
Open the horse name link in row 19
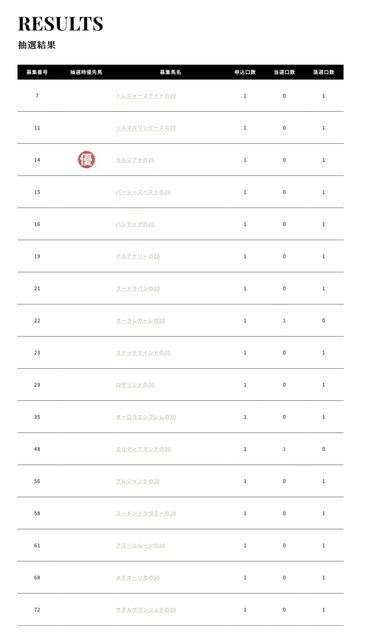(138, 256)
